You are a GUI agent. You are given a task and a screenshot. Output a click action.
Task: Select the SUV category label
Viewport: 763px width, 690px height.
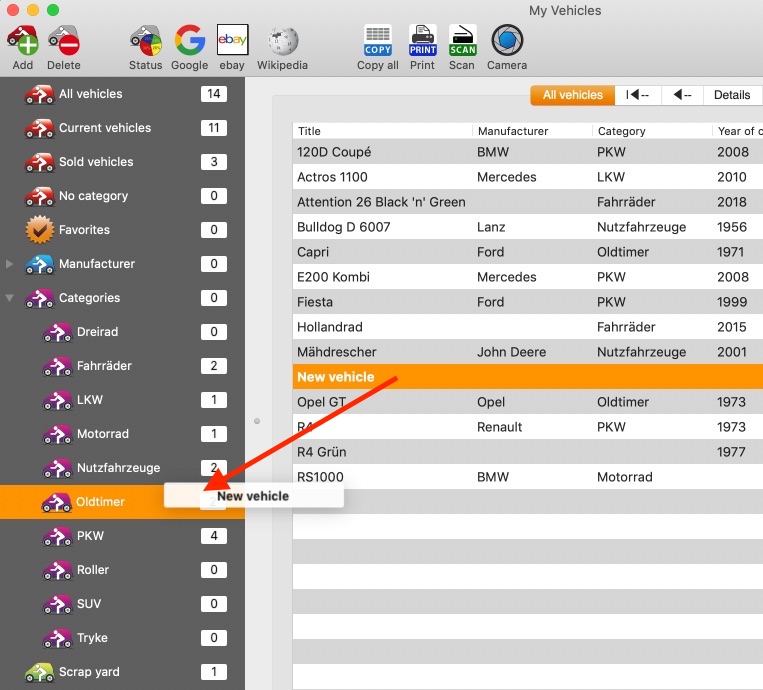pos(89,604)
